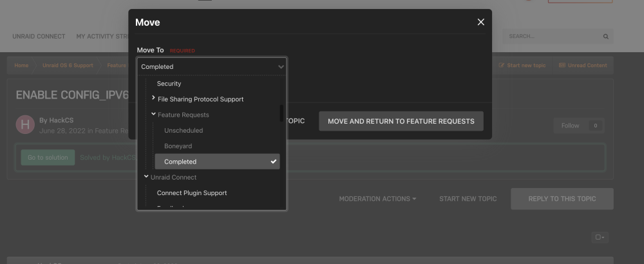The height and width of the screenshot is (264, 644).
Task: Collapse the Unraid Connect tree node
Action: [x=146, y=176]
